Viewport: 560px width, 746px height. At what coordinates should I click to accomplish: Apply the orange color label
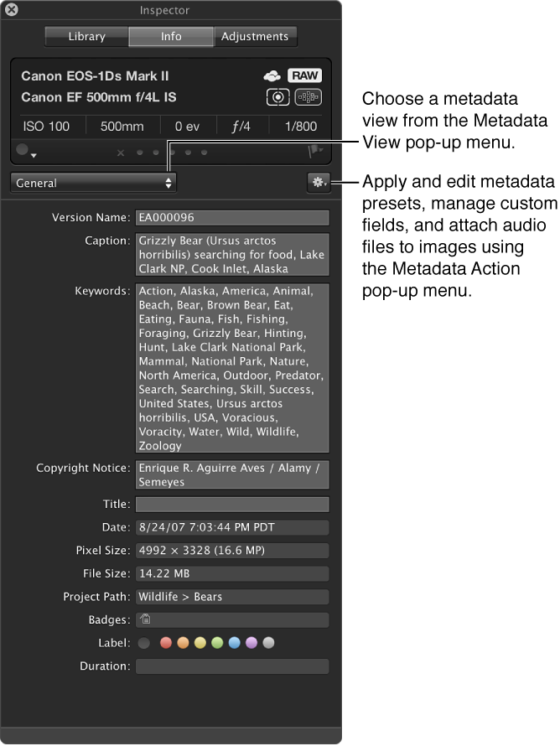(x=183, y=643)
